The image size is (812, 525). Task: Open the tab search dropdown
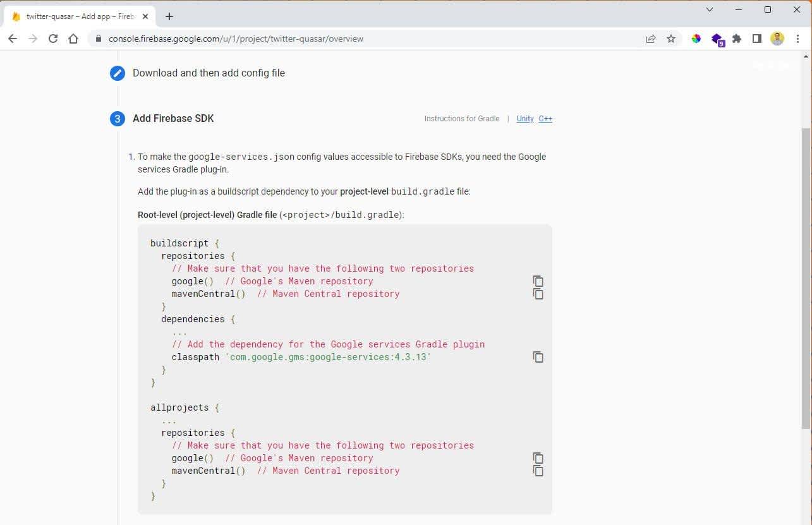(710, 9)
